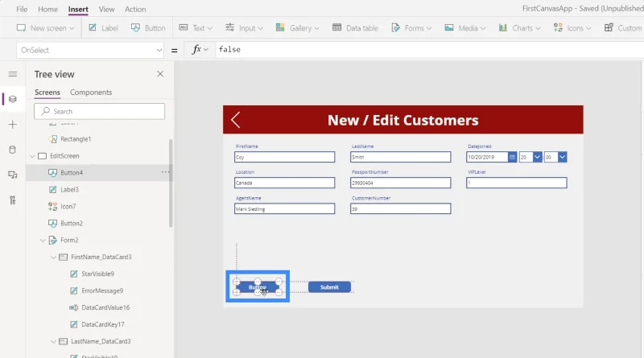Screen dimensions: 644x358
Task: Switch to the Screens tab
Action: tap(47, 93)
